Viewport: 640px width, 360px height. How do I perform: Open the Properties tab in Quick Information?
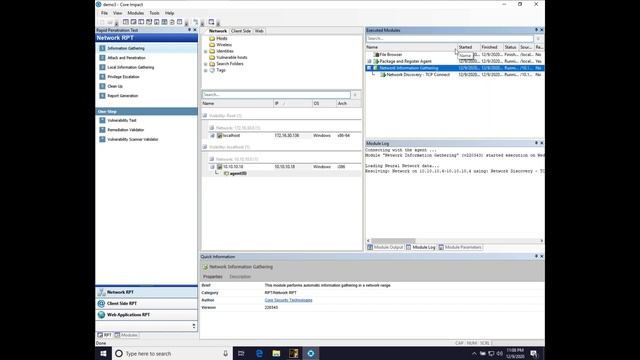click(213, 277)
